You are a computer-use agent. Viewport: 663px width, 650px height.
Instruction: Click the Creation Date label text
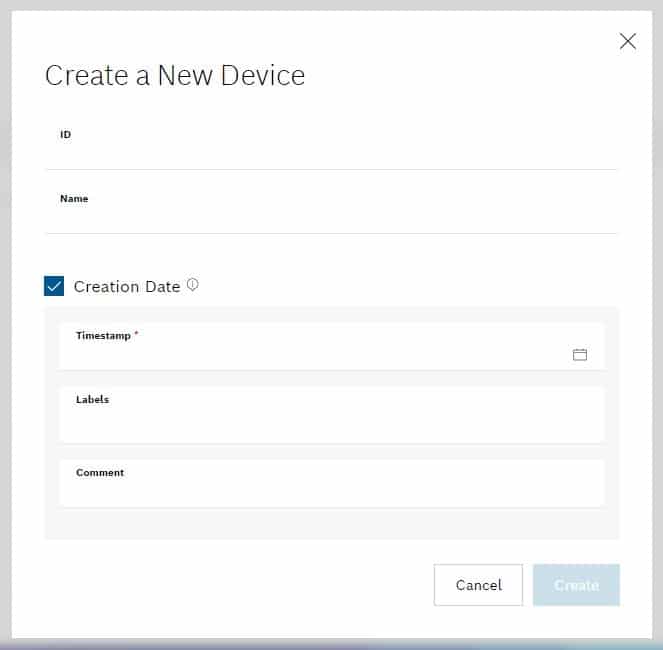(x=127, y=287)
